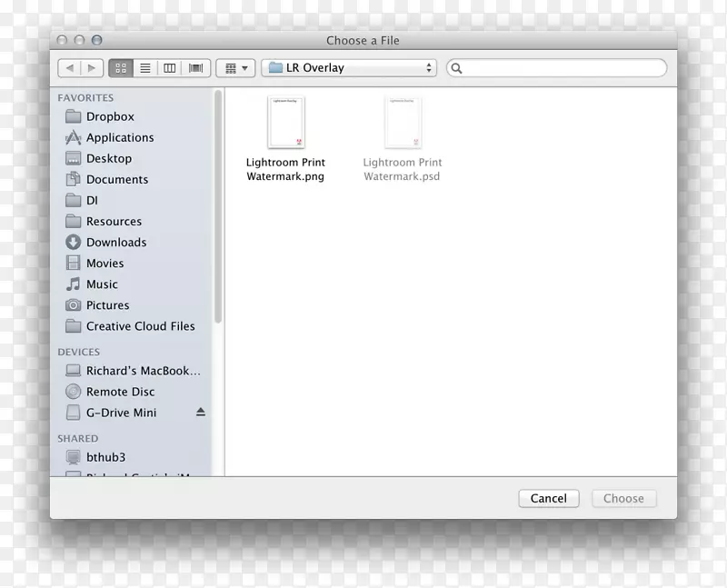Click the search field

coord(556,67)
